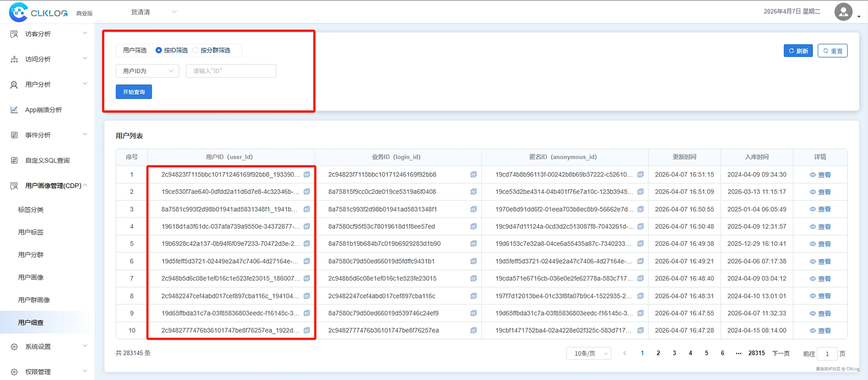
Task: Copy the login ID in row 3
Action: click(473, 209)
